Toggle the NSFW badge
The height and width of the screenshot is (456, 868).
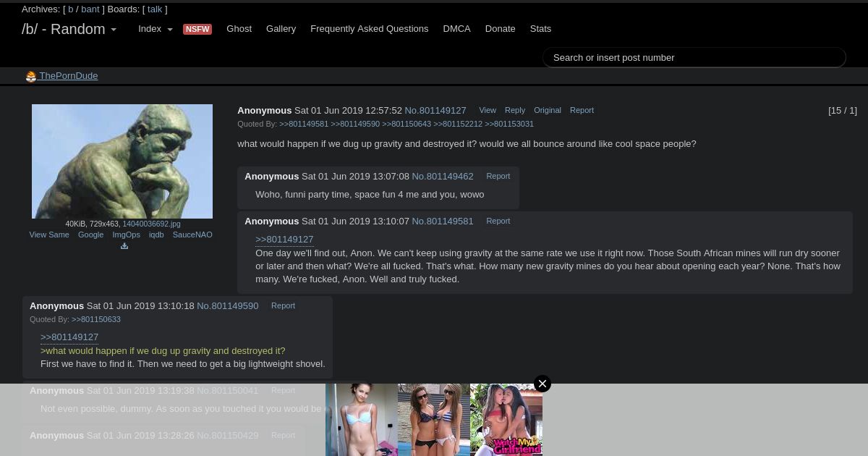(x=197, y=29)
